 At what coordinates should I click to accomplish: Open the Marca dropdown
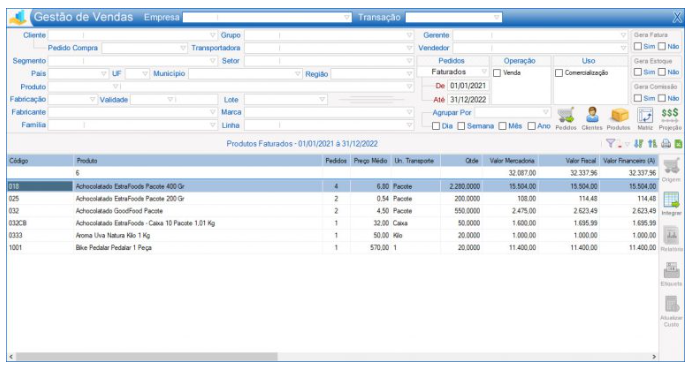409,112
